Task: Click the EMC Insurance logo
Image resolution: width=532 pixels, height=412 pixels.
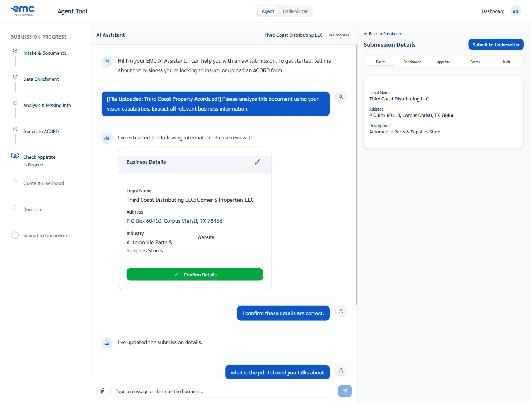Action: 23,10
